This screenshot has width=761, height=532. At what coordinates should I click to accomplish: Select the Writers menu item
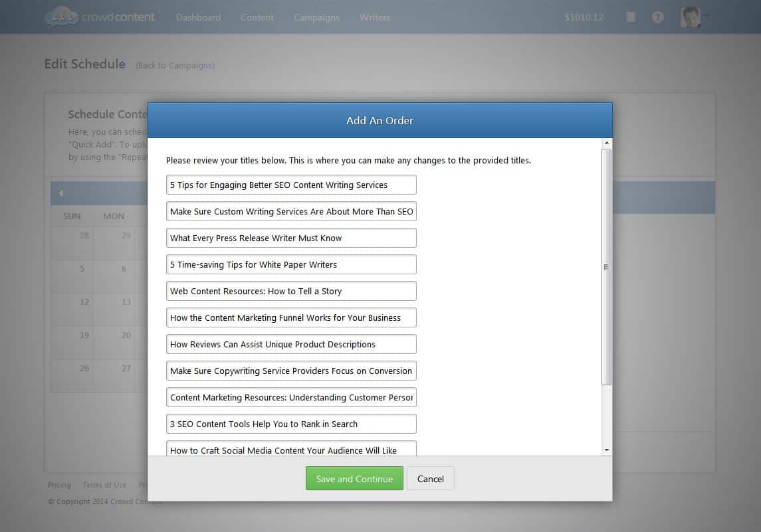click(x=374, y=18)
